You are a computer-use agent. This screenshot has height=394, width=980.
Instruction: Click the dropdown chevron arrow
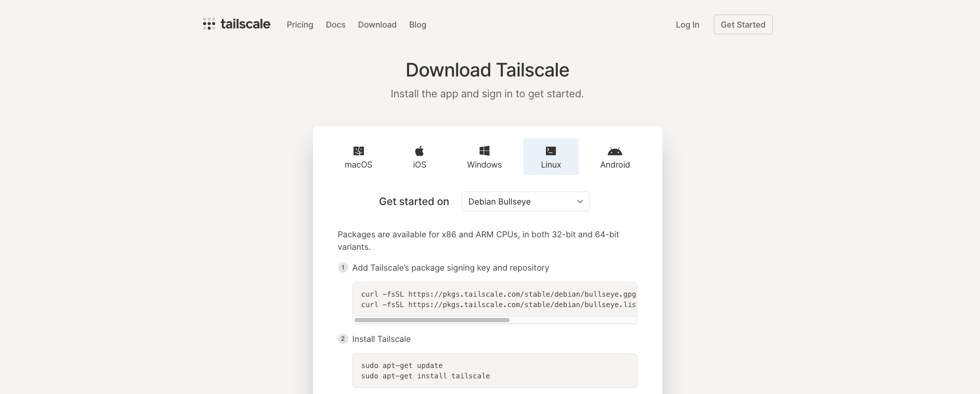580,201
